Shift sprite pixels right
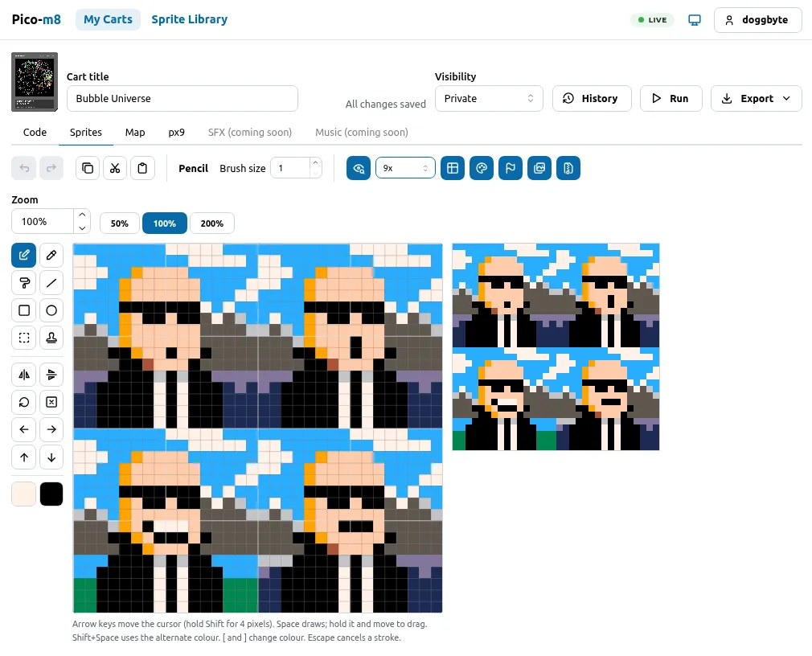 51,429
